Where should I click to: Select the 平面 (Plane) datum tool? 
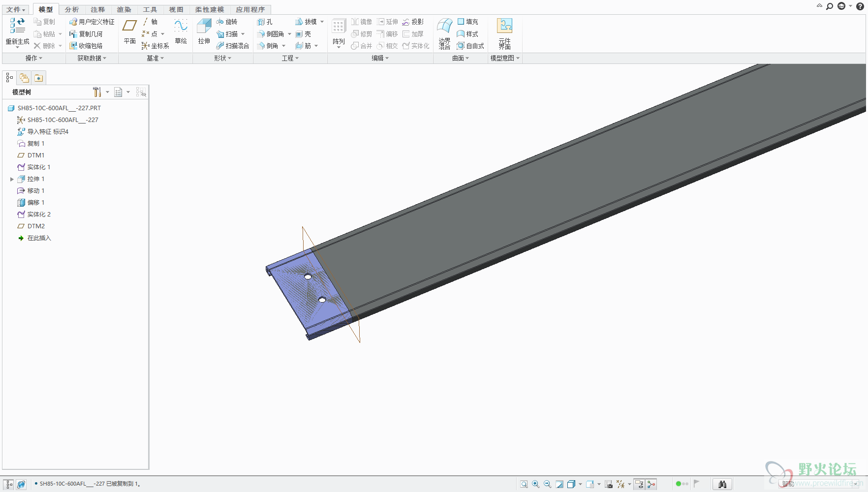click(x=130, y=32)
